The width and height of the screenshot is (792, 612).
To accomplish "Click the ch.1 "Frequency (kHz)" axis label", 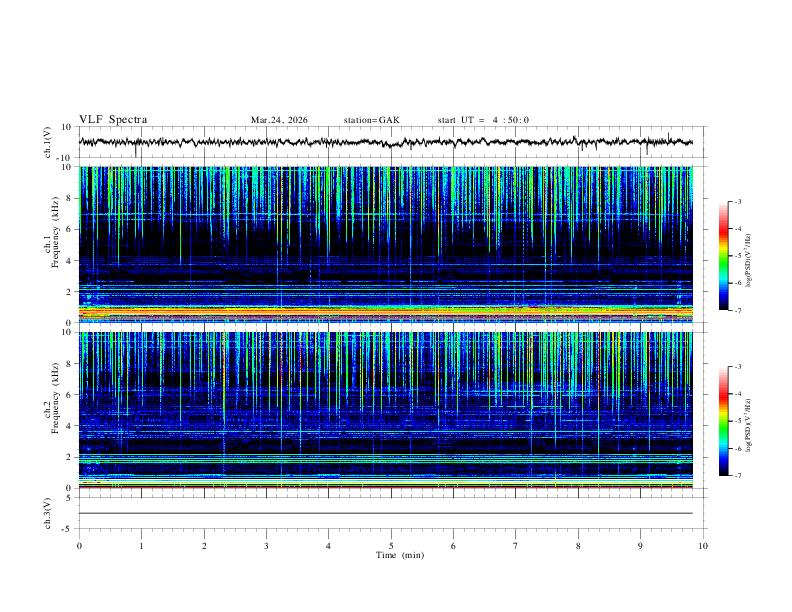I will pos(56,232).
